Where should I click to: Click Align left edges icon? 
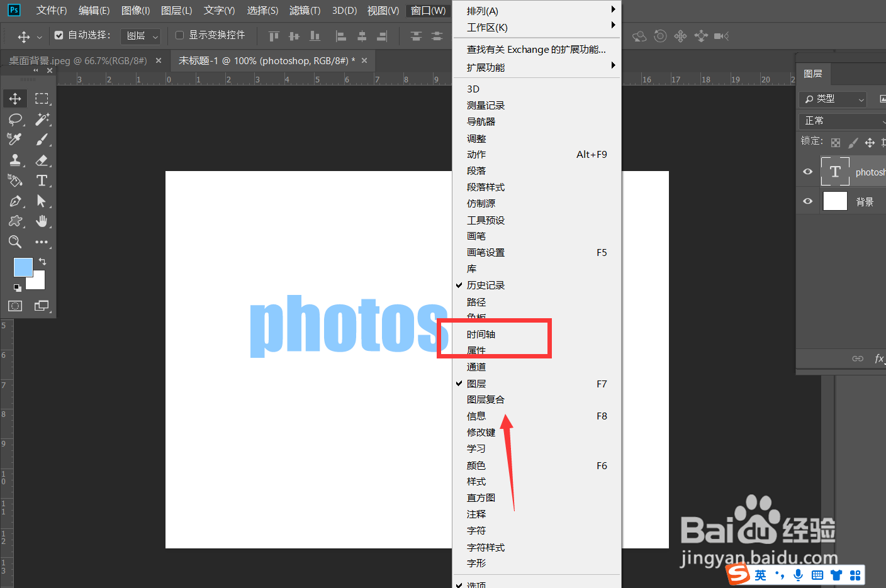341,36
